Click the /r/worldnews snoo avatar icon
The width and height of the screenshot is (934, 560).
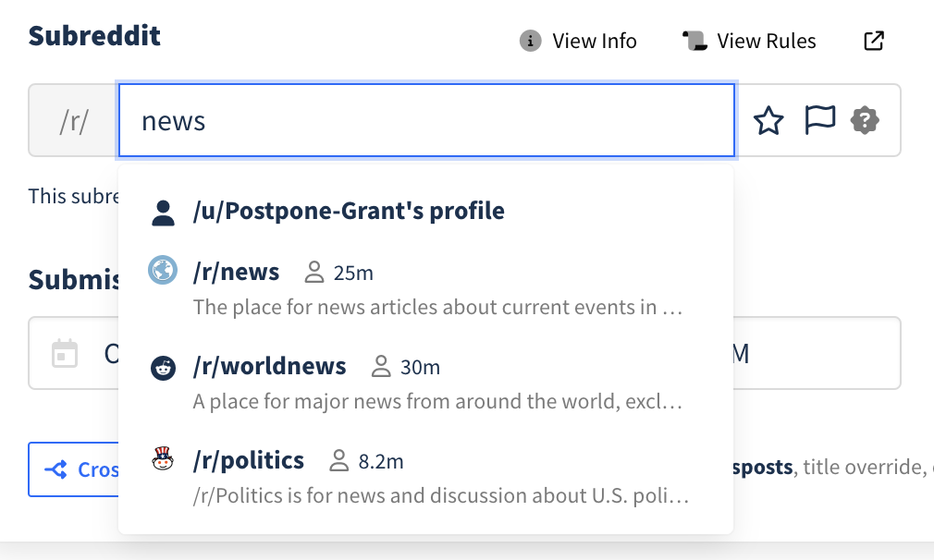pyautogui.click(x=163, y=368)
